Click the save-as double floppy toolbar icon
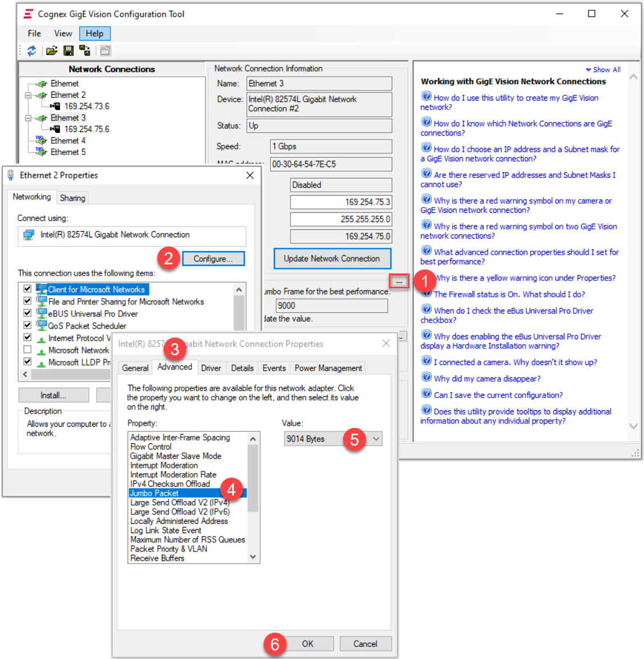 pyautogui.click(x=85, y=51)
